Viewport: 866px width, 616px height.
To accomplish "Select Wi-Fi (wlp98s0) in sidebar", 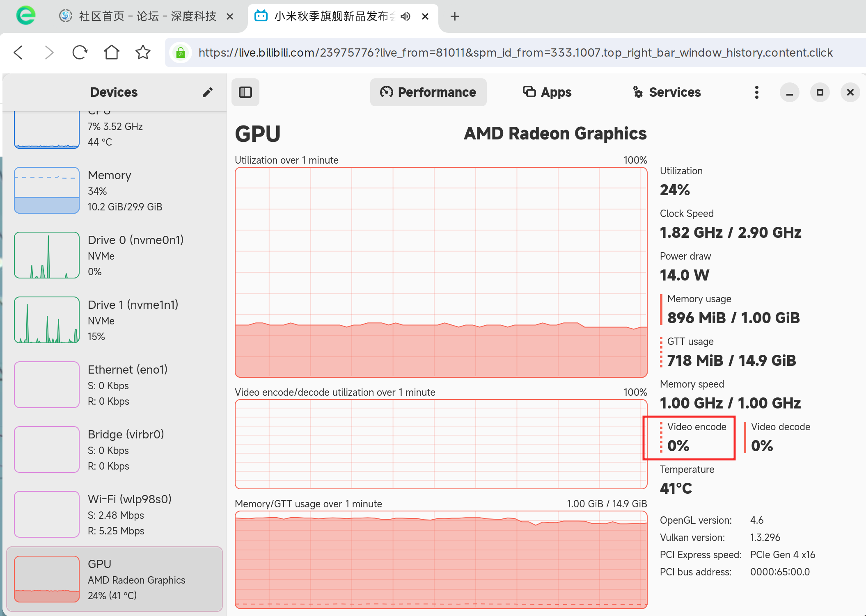I will [x=115, y=514].
